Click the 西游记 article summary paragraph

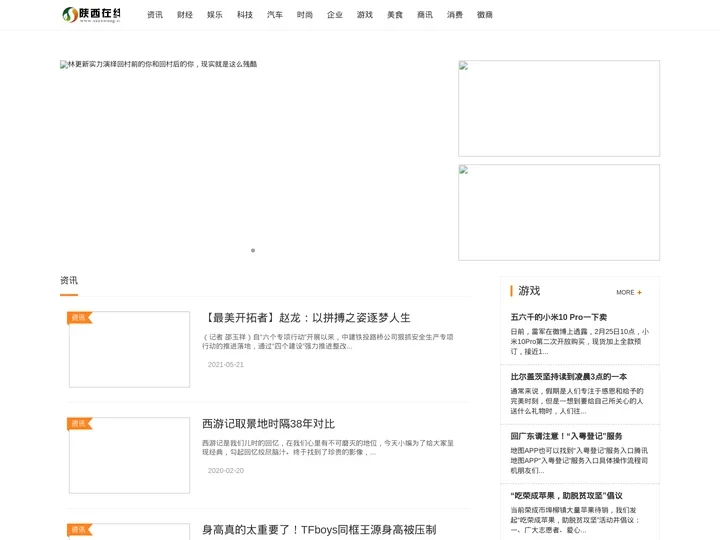click(328, 448)
